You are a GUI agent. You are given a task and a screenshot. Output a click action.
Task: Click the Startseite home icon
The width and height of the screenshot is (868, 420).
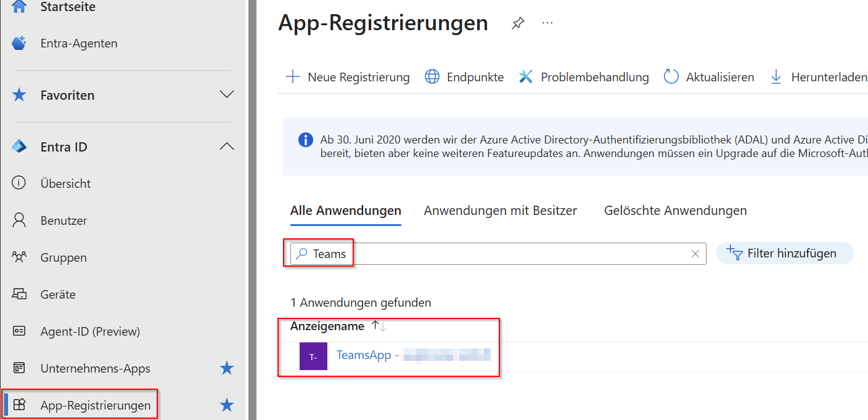(19, 6)
